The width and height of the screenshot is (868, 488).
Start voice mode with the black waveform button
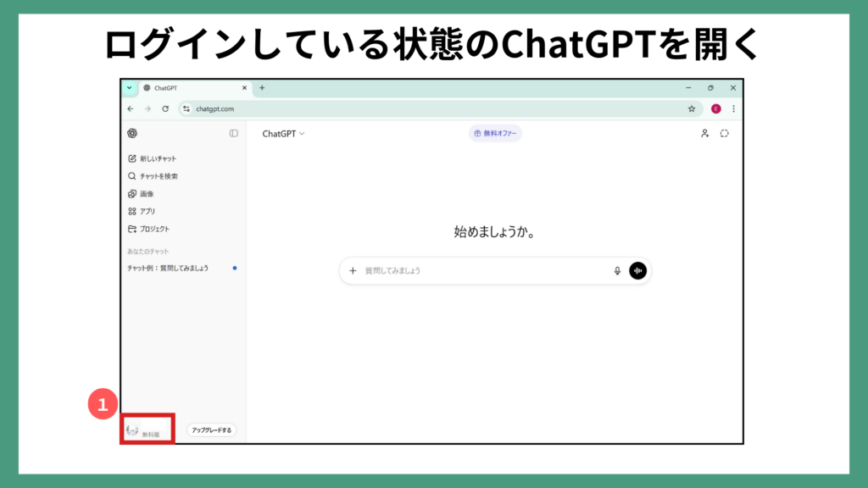click(638, 271)
